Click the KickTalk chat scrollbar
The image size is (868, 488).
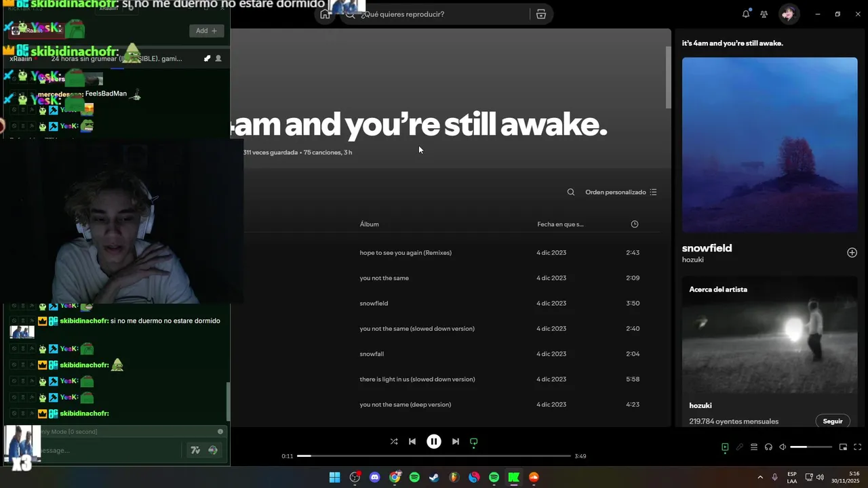point(228,401)
